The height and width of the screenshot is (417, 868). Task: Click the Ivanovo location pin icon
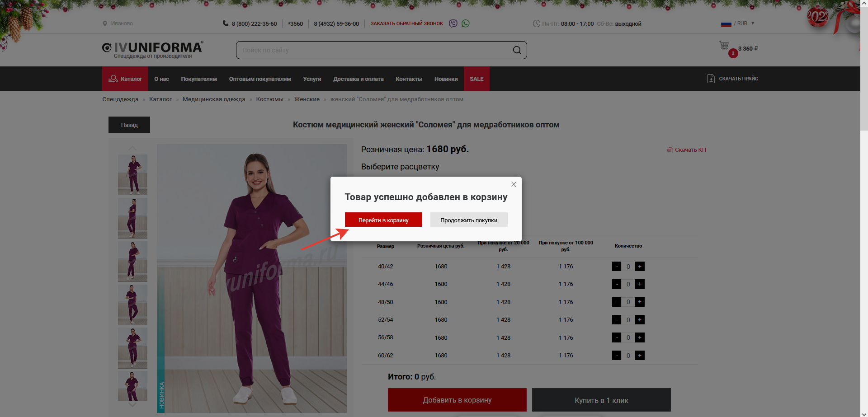[x=105, y=23]
